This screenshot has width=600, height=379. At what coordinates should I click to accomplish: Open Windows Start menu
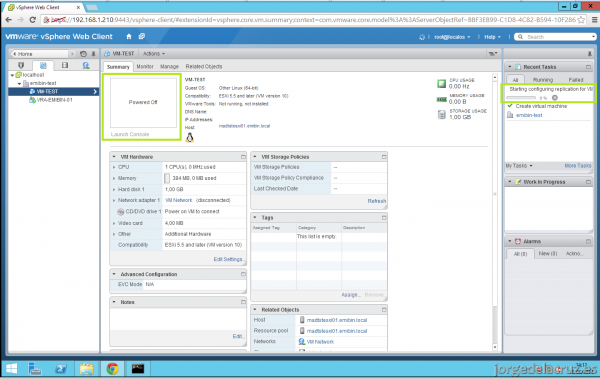click(x=11, y=369)
